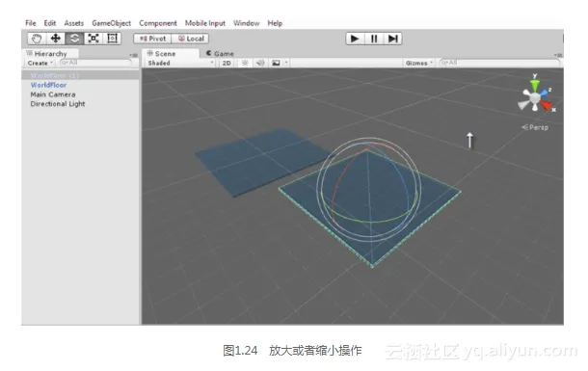Open the Help menu
588x371 pixels.
point(275,23)
